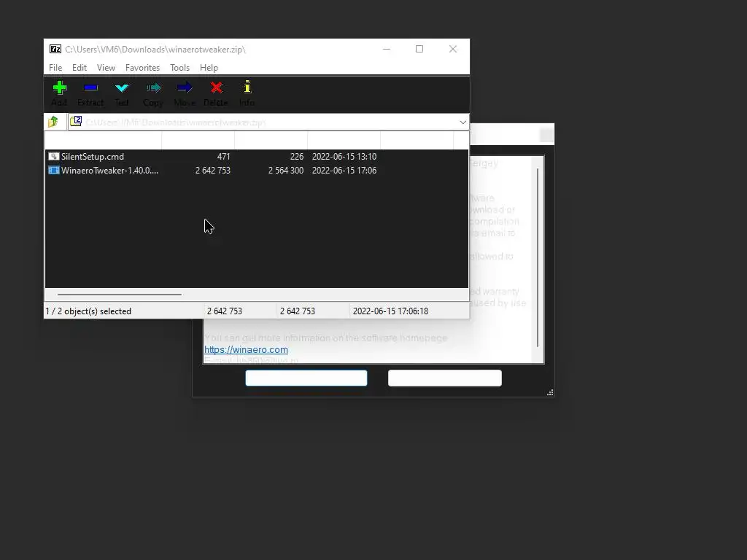
Task: Click the red Delete toolbar icon
Action: coord(216,87)
